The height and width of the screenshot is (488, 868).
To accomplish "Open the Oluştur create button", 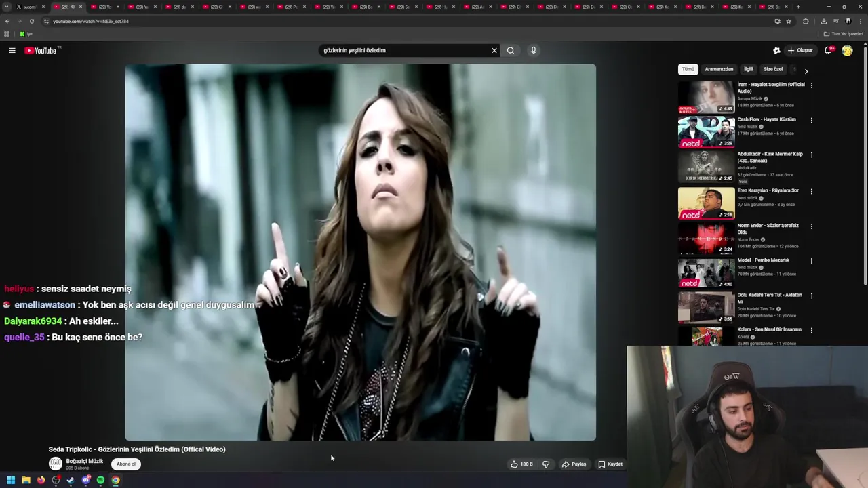I will [x=800, y=50].
